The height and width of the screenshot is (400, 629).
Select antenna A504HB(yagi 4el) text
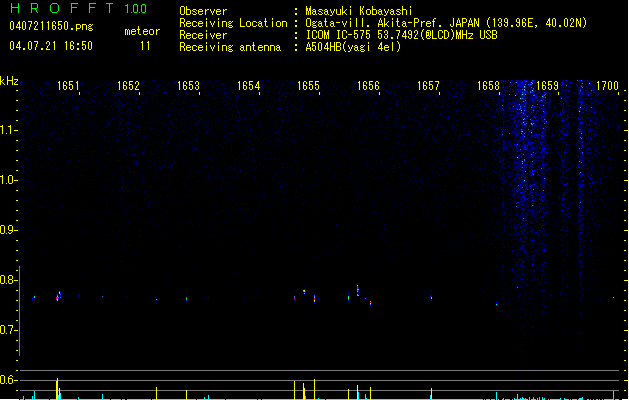tap(353, 47)
